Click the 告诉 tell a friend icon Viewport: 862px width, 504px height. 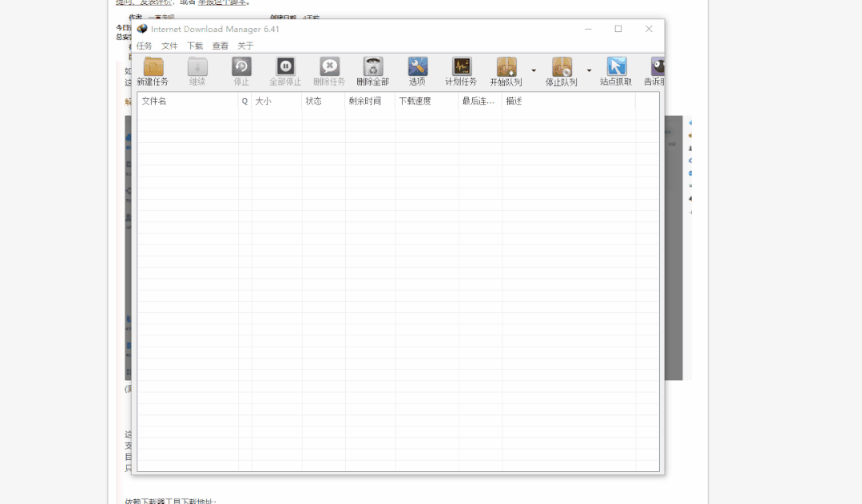[x=657, y=66]
